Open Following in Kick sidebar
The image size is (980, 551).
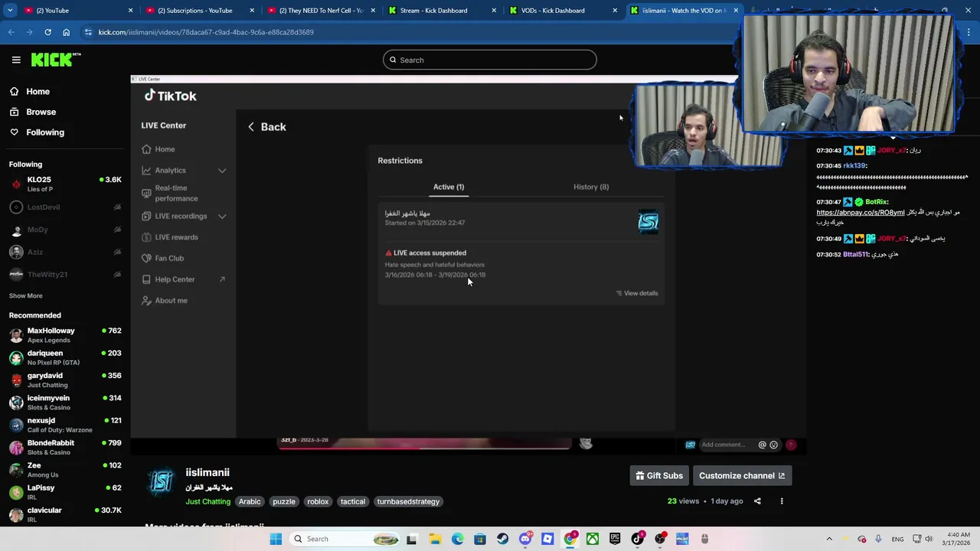[45, 132]
